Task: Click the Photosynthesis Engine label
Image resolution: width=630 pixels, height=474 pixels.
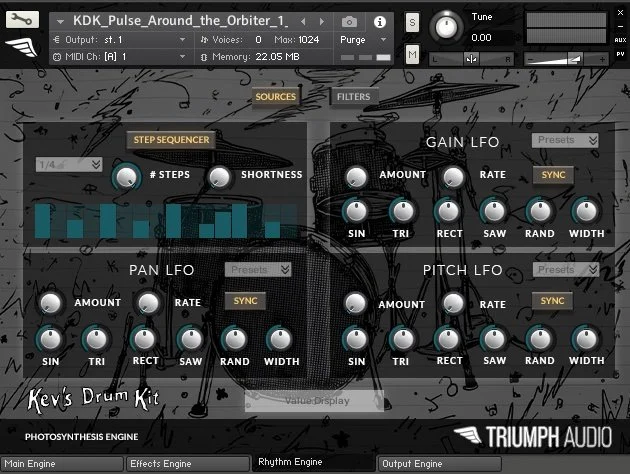Action: [81, 437]
